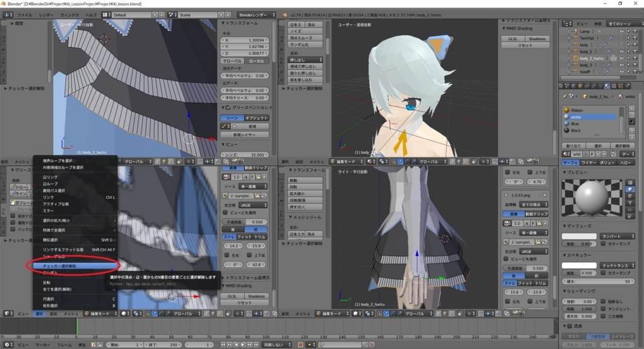Click the 新規レイヤー grease pencil button

click(x=245, y=135)
